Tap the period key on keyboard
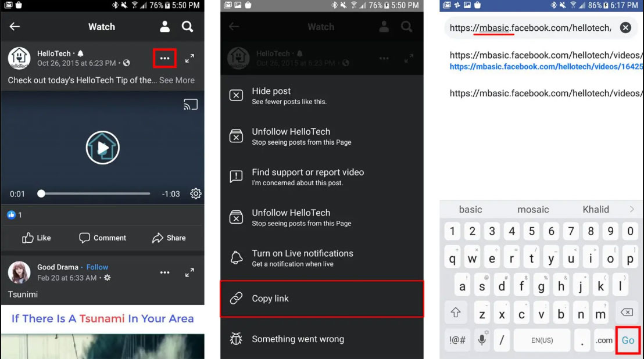Image resolution: width=644 pixels, height=359 pixels. [x=582, y=340]
